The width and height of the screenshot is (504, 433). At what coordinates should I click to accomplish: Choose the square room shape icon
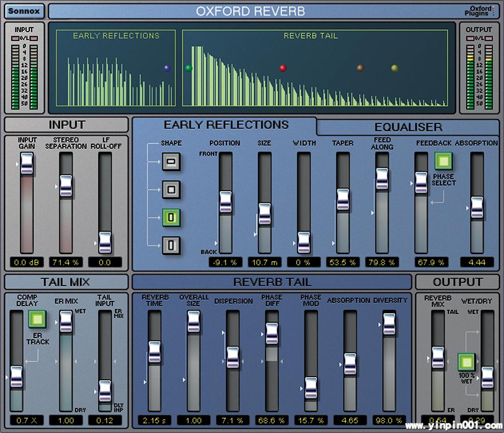(171, 190)
